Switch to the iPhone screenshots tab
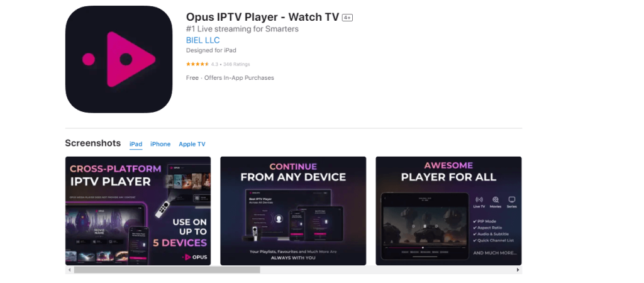Image resolution: width=644 pixels, height=283 pixels. tap(160, 144)
